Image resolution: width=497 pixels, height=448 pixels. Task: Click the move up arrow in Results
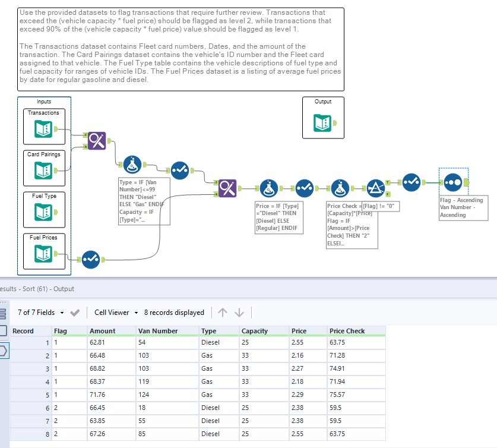(223, 313)
